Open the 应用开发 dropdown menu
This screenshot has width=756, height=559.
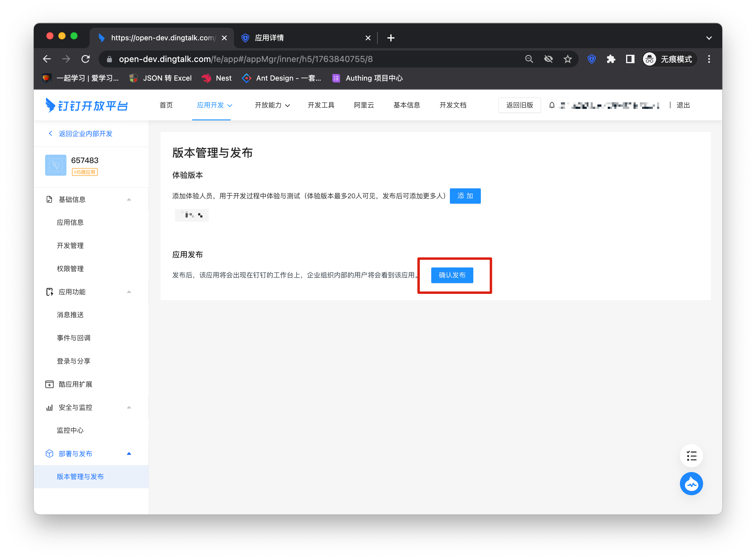[214, 105]
